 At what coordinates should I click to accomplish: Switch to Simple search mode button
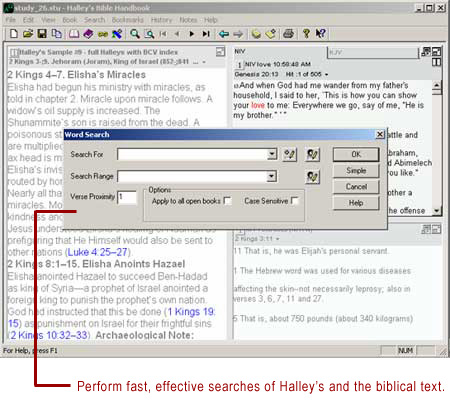coord(356,171)
